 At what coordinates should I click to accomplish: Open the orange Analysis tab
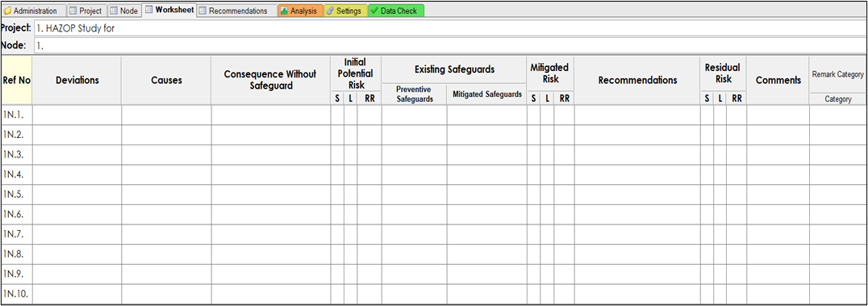(x=300, y=10)
